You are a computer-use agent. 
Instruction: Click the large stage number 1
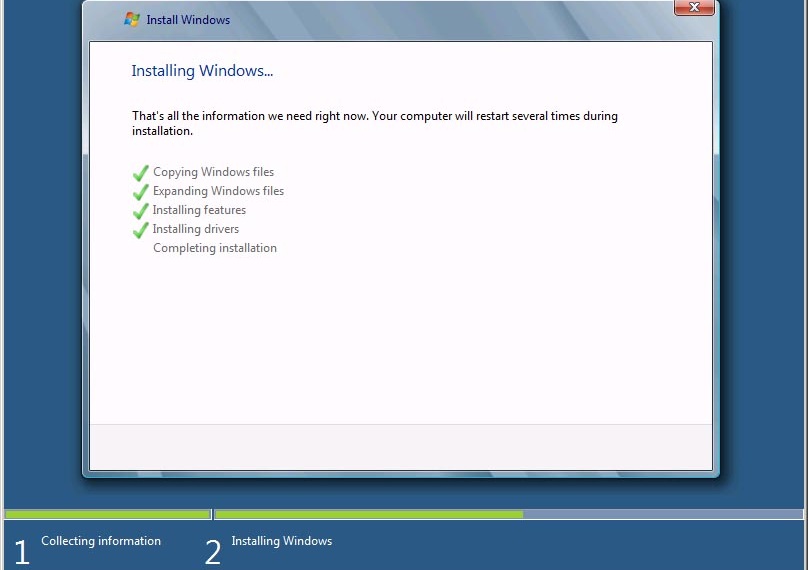pyautogui.click(x=21, y=552)
